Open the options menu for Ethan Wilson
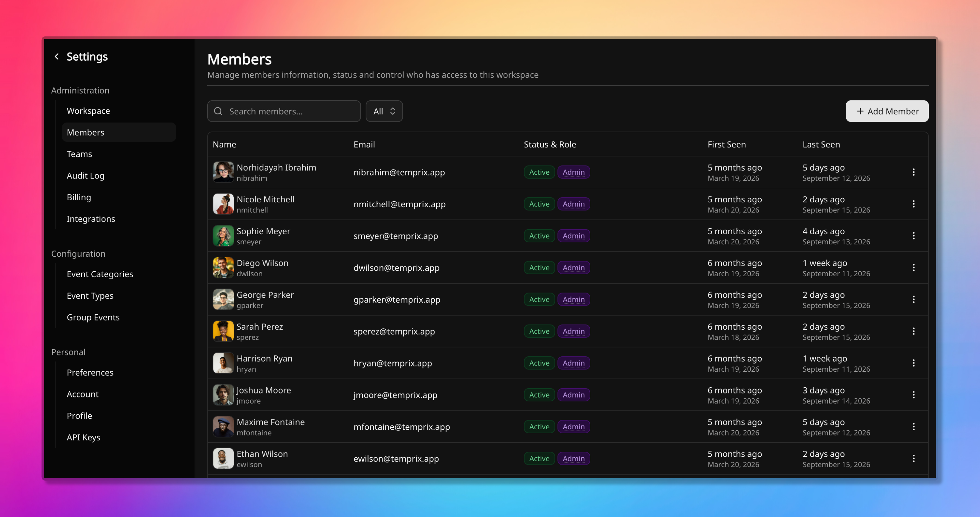 pyautogui.click(x=913, y=459)
